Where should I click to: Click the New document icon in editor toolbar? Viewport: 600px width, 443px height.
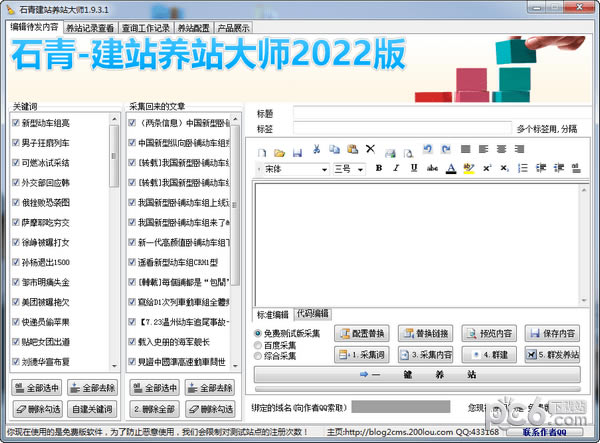point(264,150)
